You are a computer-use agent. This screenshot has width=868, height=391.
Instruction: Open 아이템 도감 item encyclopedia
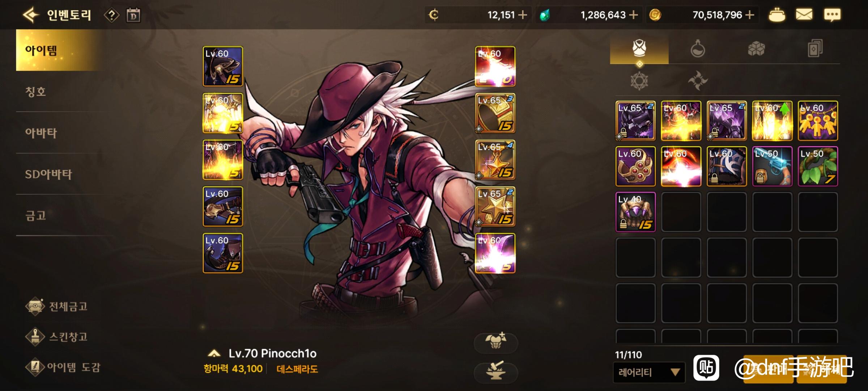pyautogui.click(x=63, y=367)
